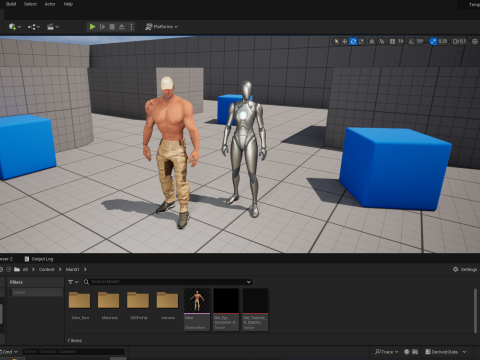
Task: Click the Content Browser folder icon in path bar
Action: (x=17, y=269)
